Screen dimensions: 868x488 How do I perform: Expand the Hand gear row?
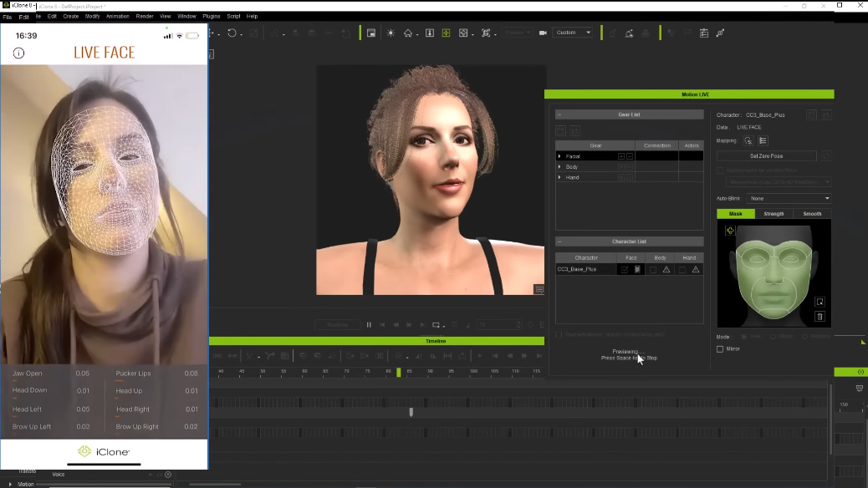click(x=559, y=178)
